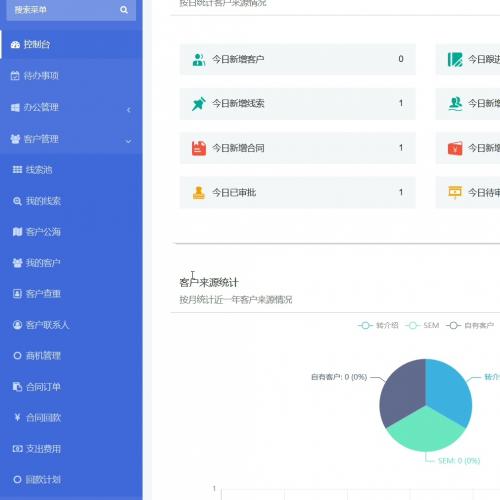The image size is (500, 500).
Task: Toggle the 转介绍 legend series
Action: (378, 325)
